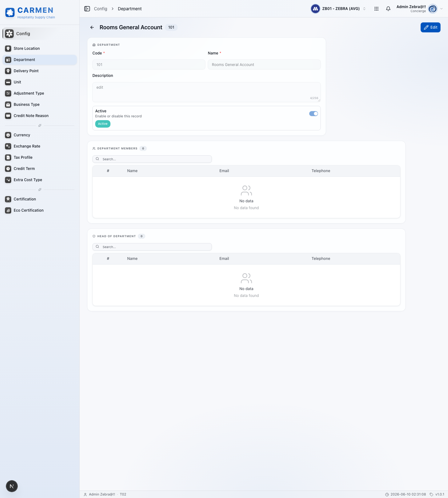
Task: Click the 101 code badge by title
Action: coord(171,27)
